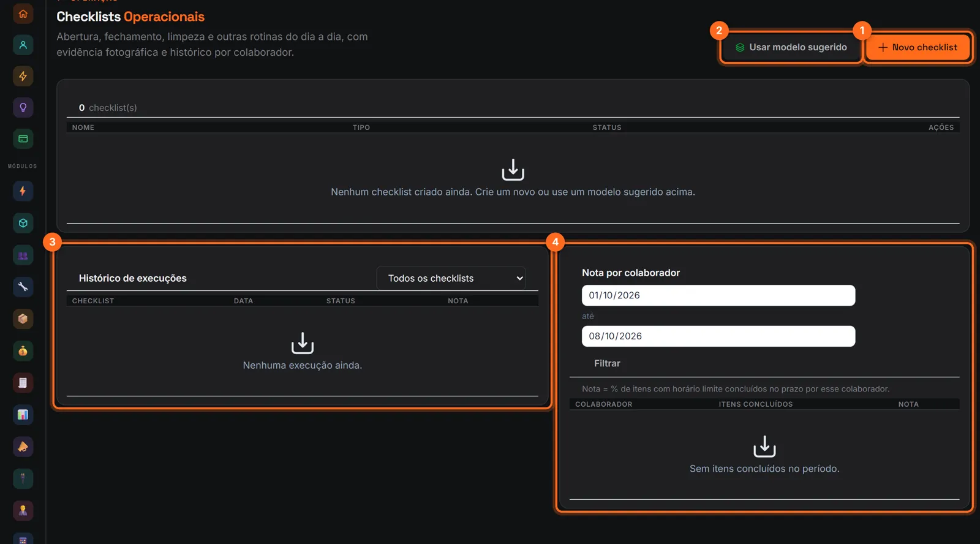Click the 0 checklist(s) count text
980x544 pixels.
[x=108, y=108]
